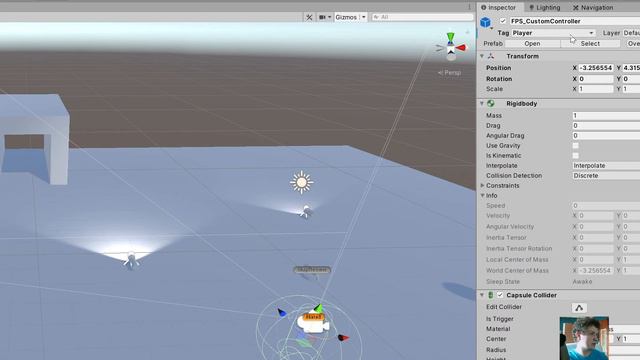
Task: Open the scene view three-dot options menu
Action: [469, 7]
